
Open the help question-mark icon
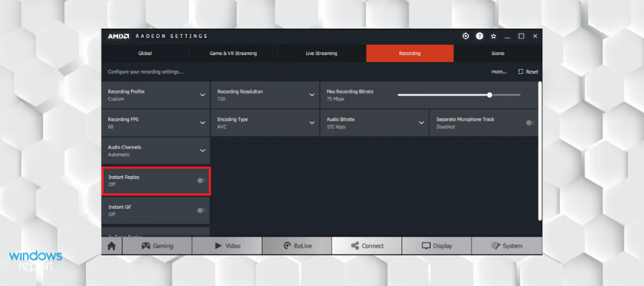click(479, 36)
